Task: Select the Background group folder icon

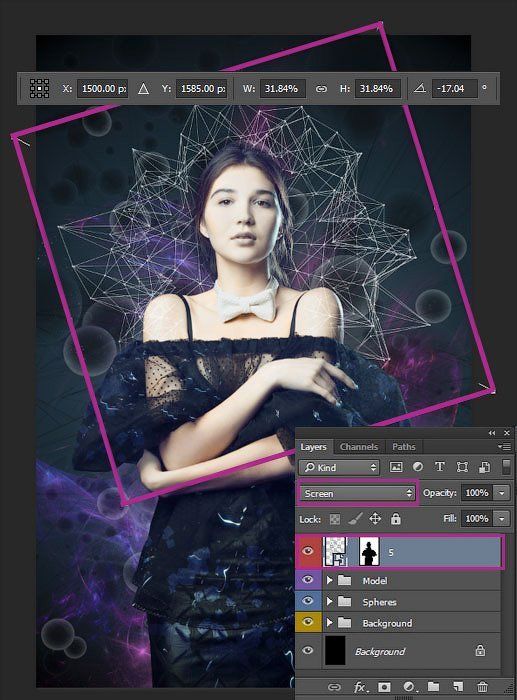Action: 344,622
